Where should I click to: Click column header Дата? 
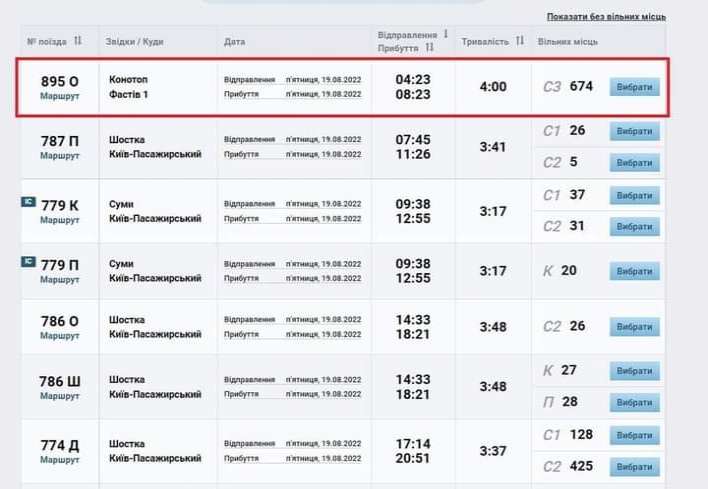(x=234, y=42)
